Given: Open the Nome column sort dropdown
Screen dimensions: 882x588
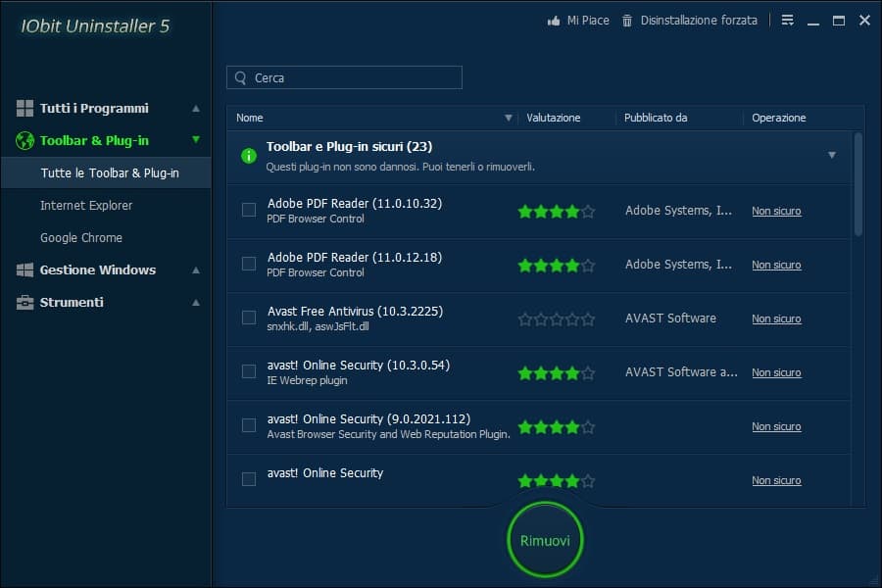Looking at the screenshot, I should coord(508,118).
